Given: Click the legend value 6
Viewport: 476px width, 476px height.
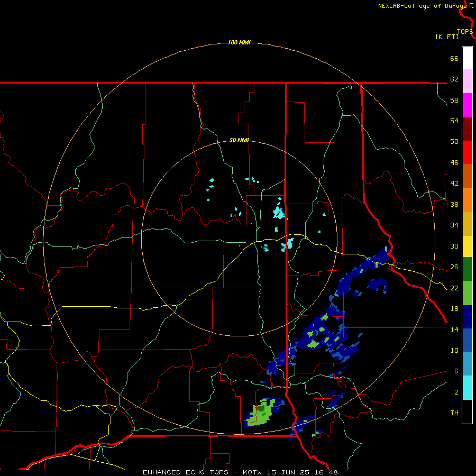Looking at the screenshot, I should tap(456, 371).
